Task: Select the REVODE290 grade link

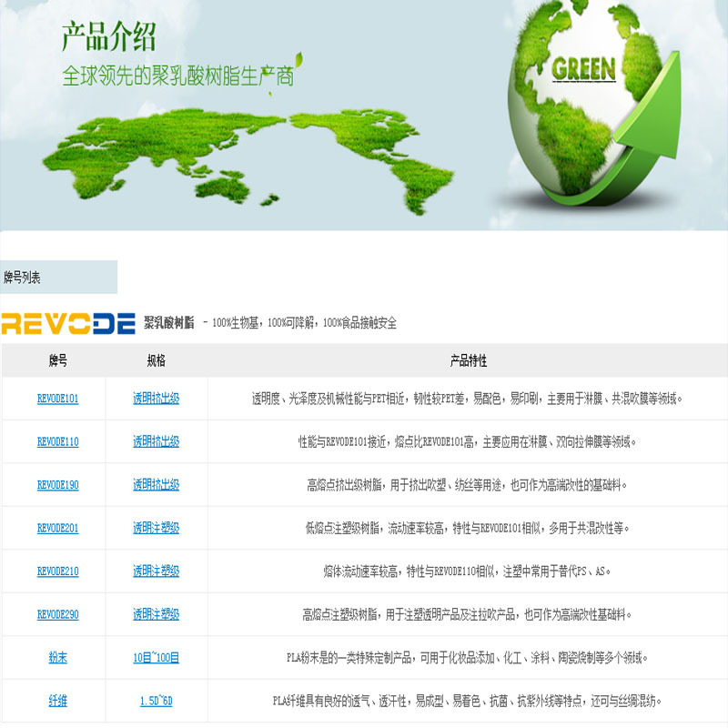Action: [56, 614]
